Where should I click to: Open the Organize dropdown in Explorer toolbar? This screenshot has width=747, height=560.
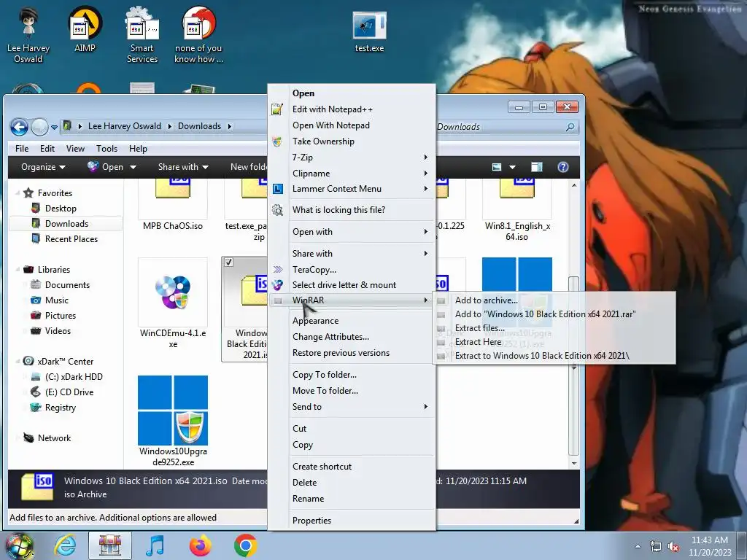pos(43,167)
